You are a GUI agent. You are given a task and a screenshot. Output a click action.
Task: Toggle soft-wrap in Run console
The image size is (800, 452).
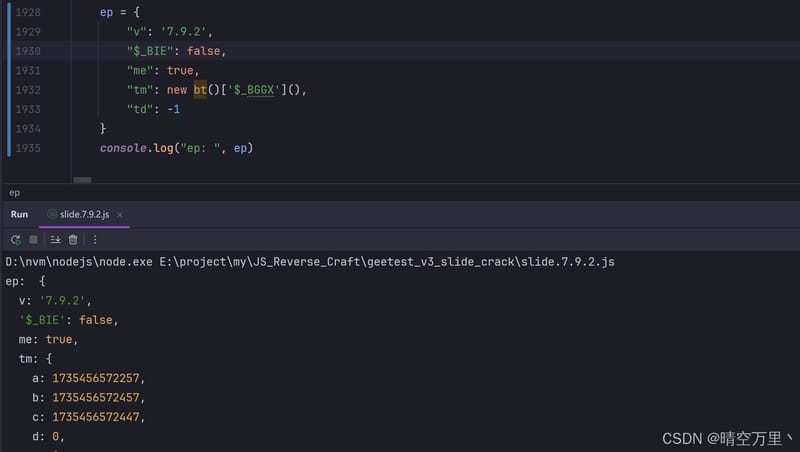click(55, 240)
